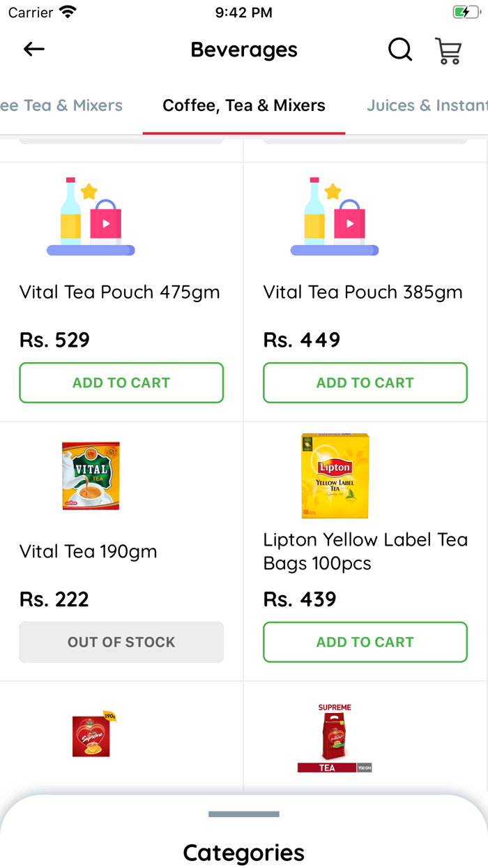The image size is (488, 868).
Task: Select the Coffee, Tea & Mixers tab
Action: [243, 105]
